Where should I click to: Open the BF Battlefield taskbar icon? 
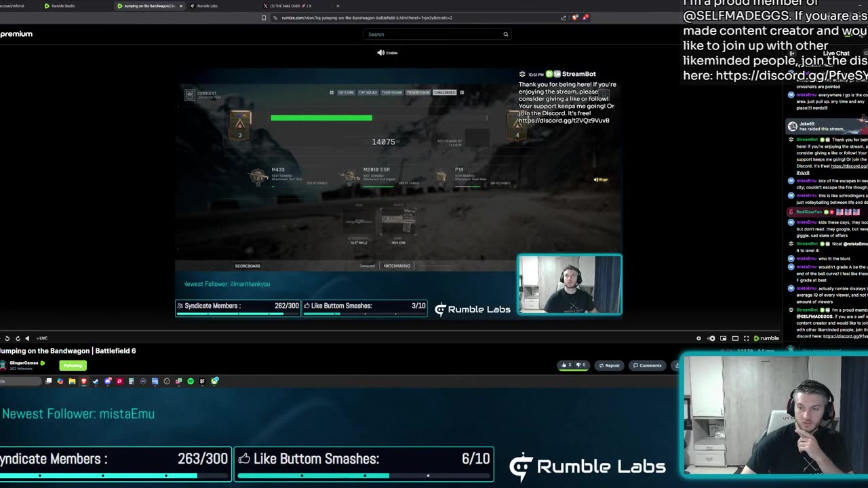click(202, 382)
